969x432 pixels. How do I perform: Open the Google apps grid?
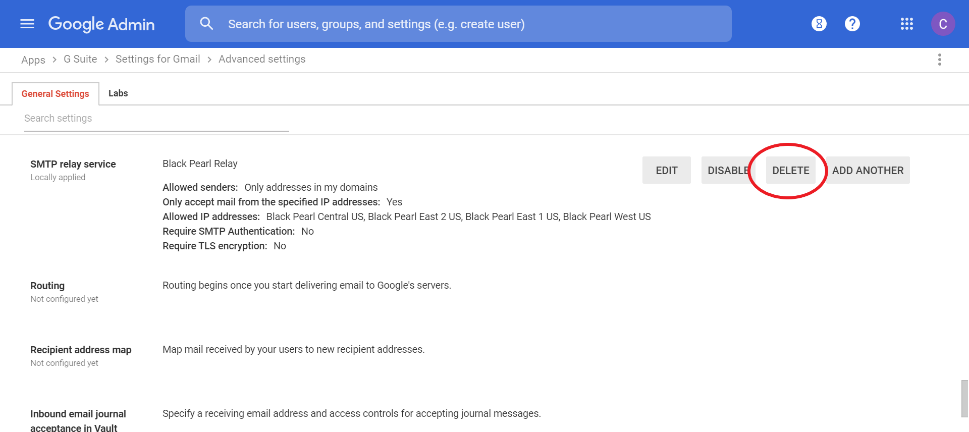907,24
